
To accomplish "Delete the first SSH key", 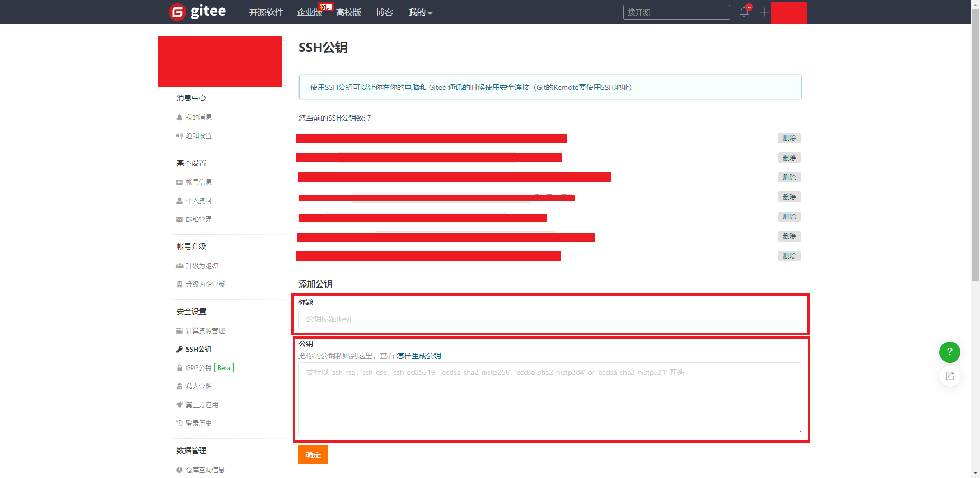I will tap(789, 138).
